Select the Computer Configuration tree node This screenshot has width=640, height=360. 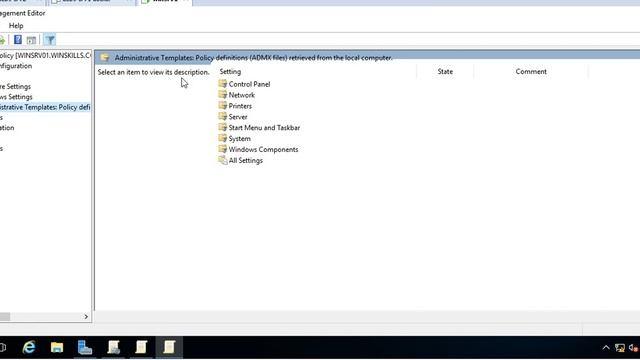pyautogui.click(x=16, y=66)
